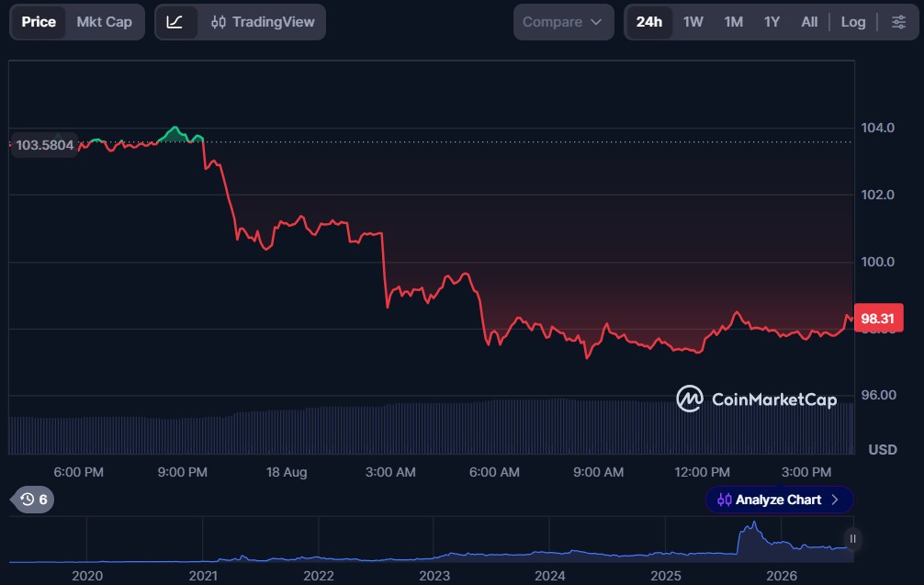The width and height of the screenshot is (924, 585).
Task: Click the 3:00 AM time axis label
Action: point(390,472)
